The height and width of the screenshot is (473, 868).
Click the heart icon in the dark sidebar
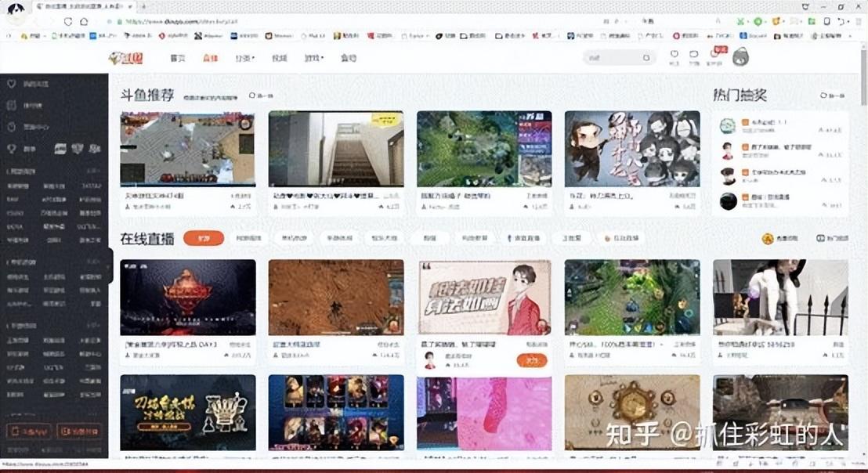pyautogui.click(x=11, y=84)
